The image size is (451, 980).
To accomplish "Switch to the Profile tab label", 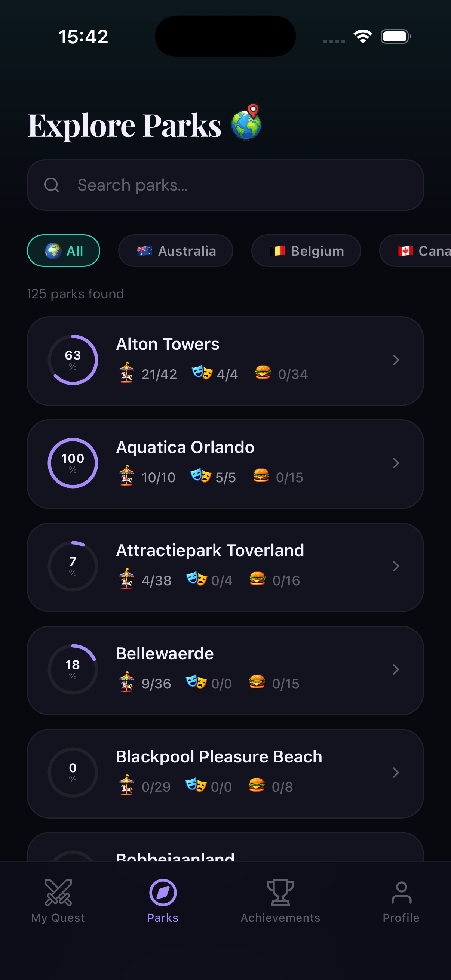I will [401, 918].
